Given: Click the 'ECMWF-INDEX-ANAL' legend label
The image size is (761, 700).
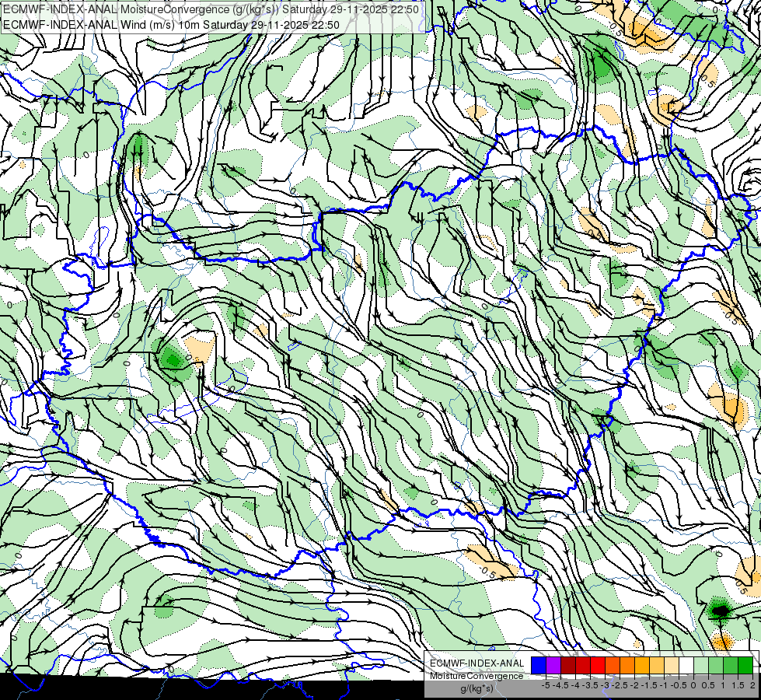Looking at the screenshot, I should click(x=477, y=663).
